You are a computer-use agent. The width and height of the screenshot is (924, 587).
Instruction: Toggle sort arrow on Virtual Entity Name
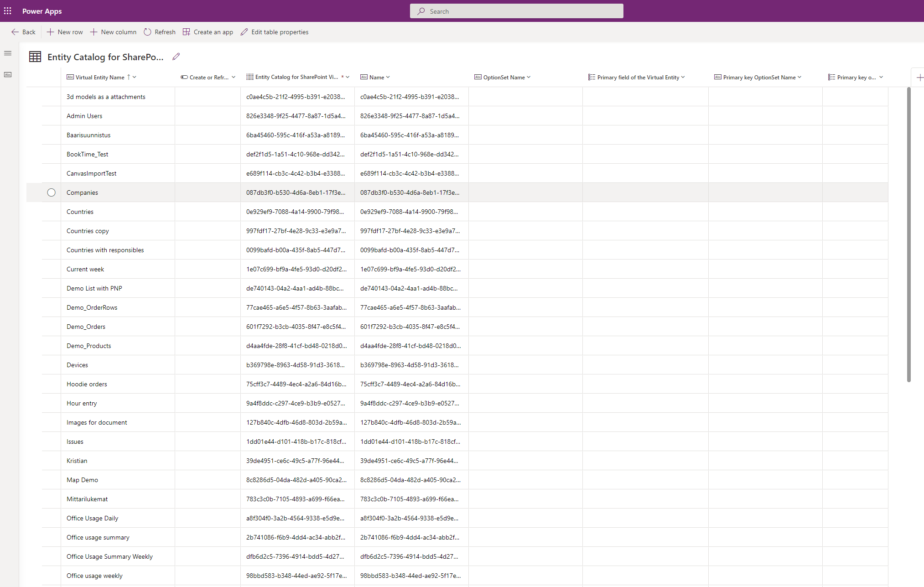[x=129, y=77]
